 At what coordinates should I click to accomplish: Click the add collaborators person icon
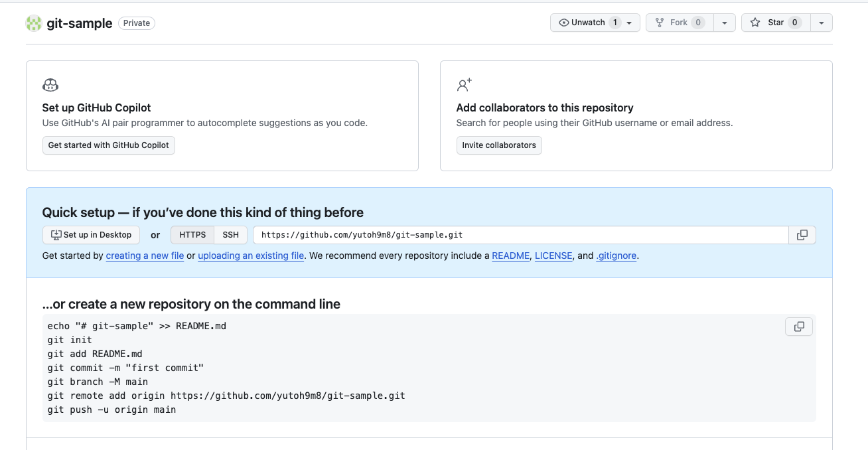[464, 84]
